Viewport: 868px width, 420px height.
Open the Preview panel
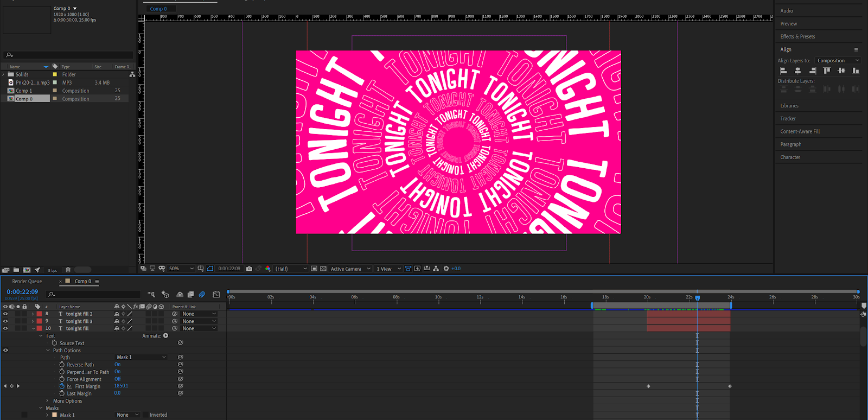pos(789,24)
